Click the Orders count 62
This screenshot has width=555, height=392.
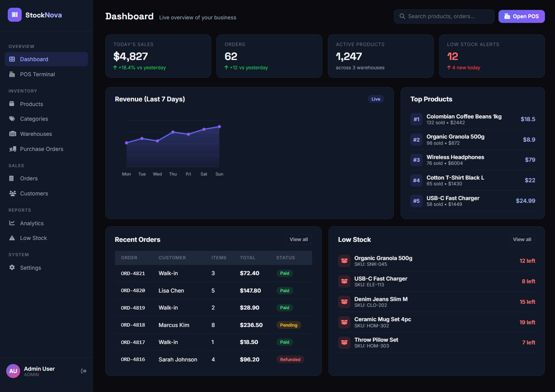pos(231,56)
